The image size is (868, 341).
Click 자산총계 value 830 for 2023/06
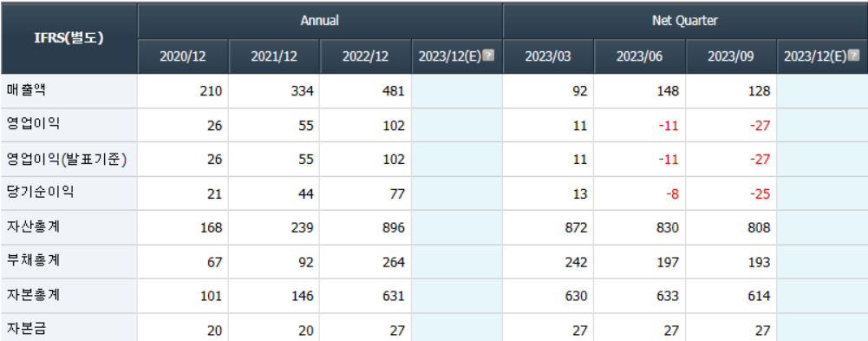coord(668,228)
